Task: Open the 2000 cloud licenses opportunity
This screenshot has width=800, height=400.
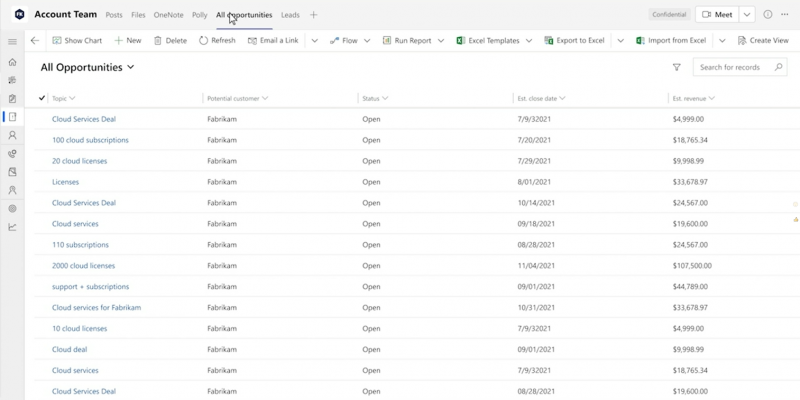Action: [x=84, y=265]
